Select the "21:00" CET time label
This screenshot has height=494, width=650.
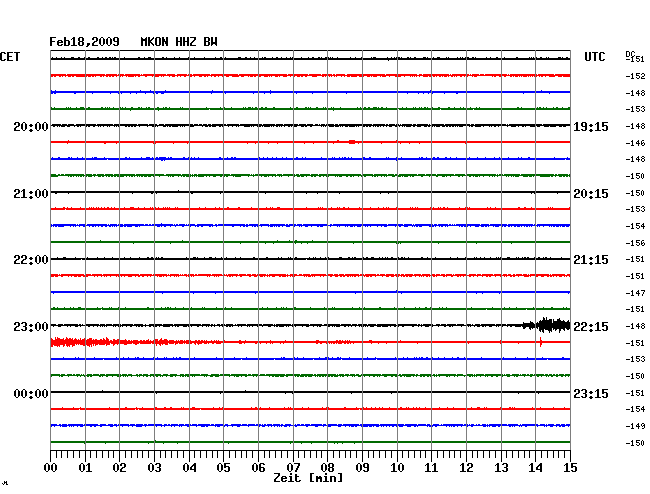31,194
